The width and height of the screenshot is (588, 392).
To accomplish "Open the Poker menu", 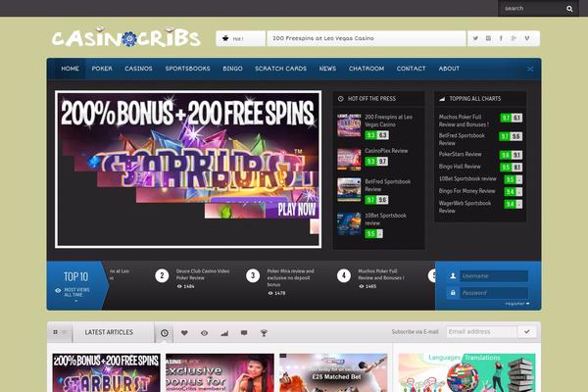I will (102, 69).
